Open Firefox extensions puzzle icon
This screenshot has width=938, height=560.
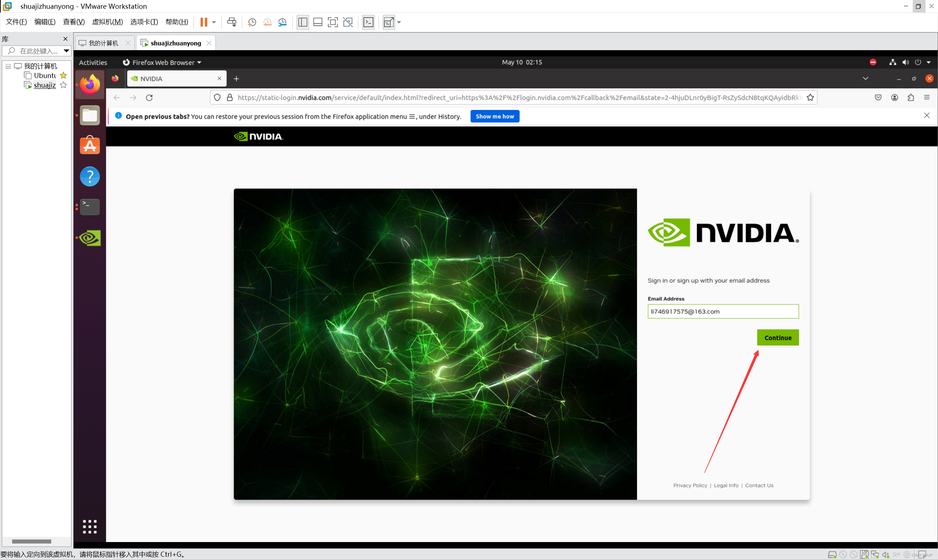point(911,98)
